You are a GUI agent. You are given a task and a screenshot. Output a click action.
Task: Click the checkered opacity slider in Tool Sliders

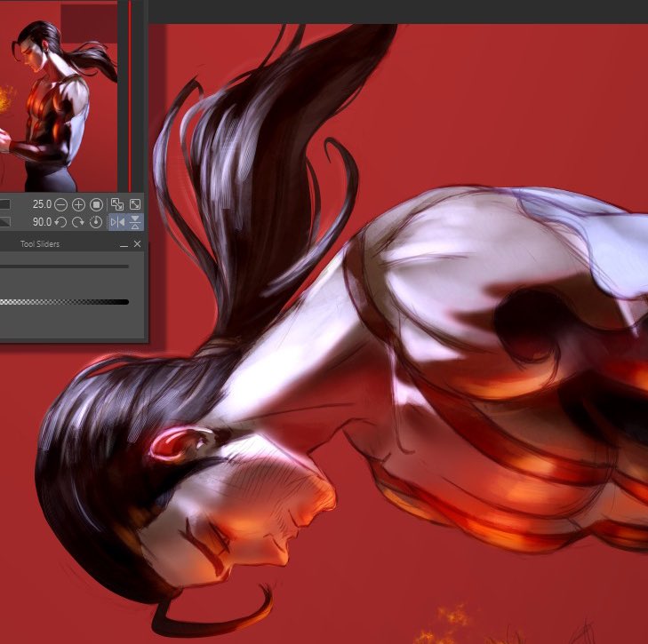tap(65, 302)
